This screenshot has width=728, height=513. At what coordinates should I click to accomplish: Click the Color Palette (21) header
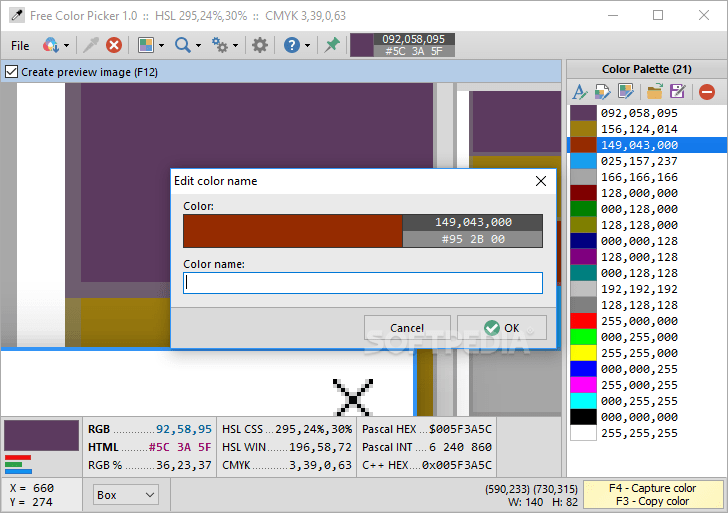(x=647, y=69)
